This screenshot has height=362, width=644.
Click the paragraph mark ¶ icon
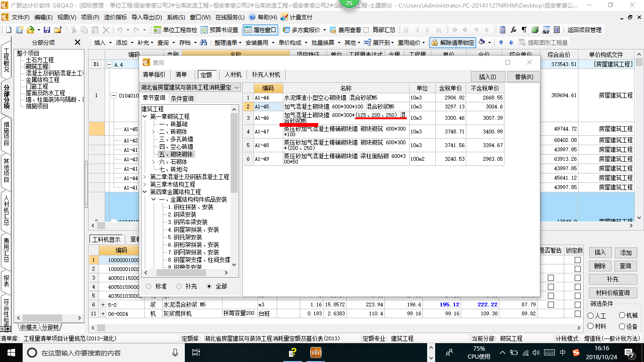524,30
